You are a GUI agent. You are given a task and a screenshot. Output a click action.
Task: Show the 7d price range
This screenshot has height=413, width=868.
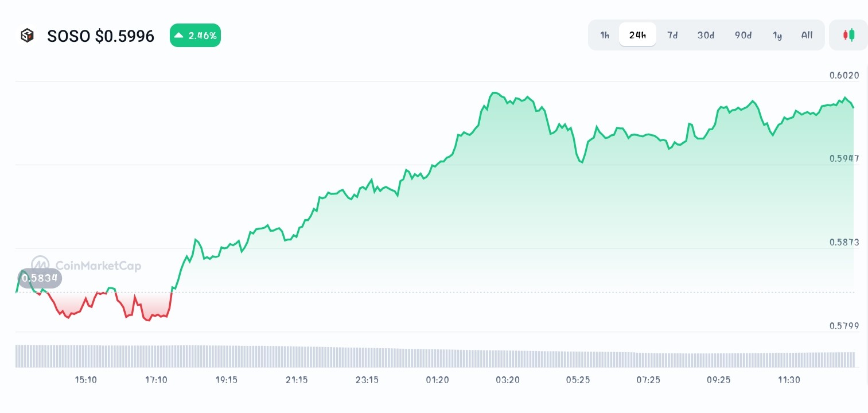tap(672, 35)
